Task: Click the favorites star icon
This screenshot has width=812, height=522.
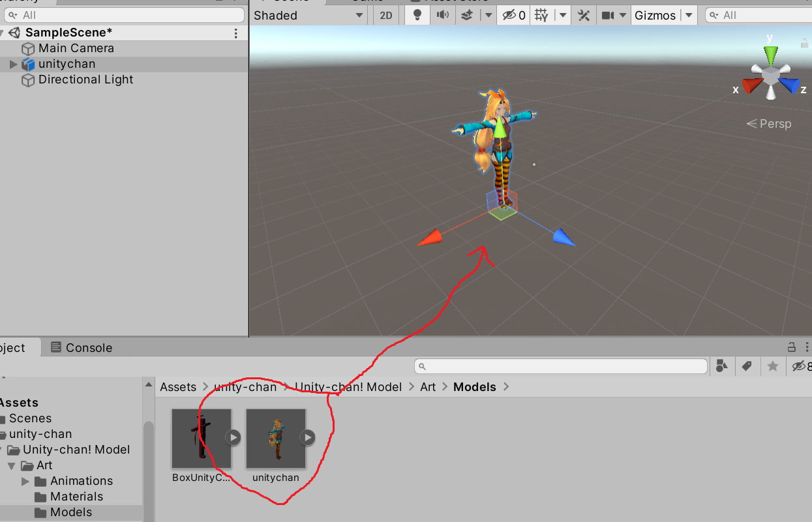Action: pos(773,366)
